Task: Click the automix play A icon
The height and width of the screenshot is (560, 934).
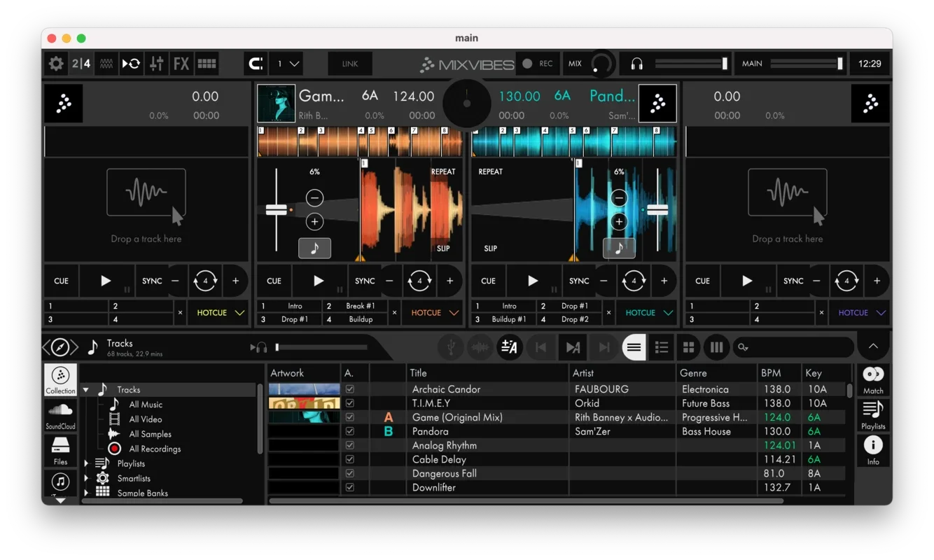Action: pyautogui.click(x=573, y=347)
